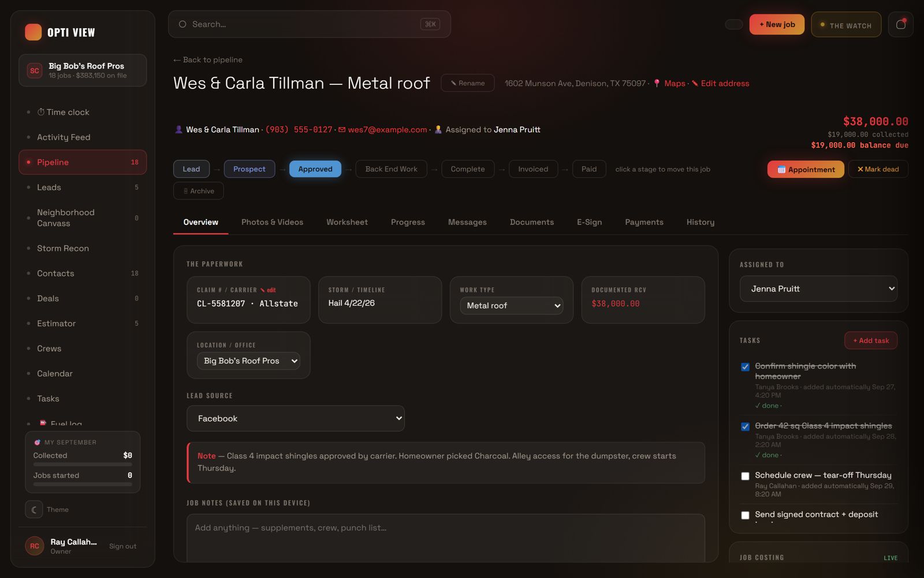Open Maps pin link for address
Viewport: 924px width, 578px height.
[x=669, y=83]
